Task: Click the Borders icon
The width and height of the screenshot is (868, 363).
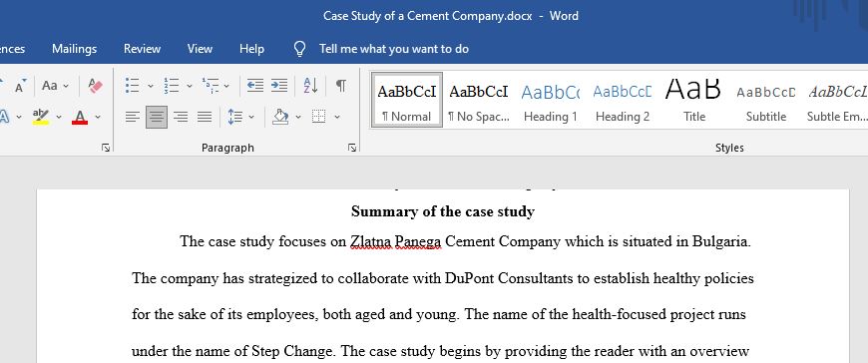Action: click(x=318, y=117)
